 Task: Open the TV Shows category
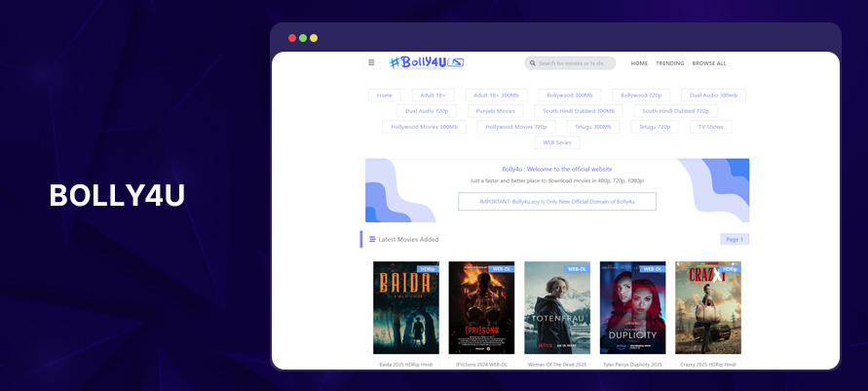point(711,127)
